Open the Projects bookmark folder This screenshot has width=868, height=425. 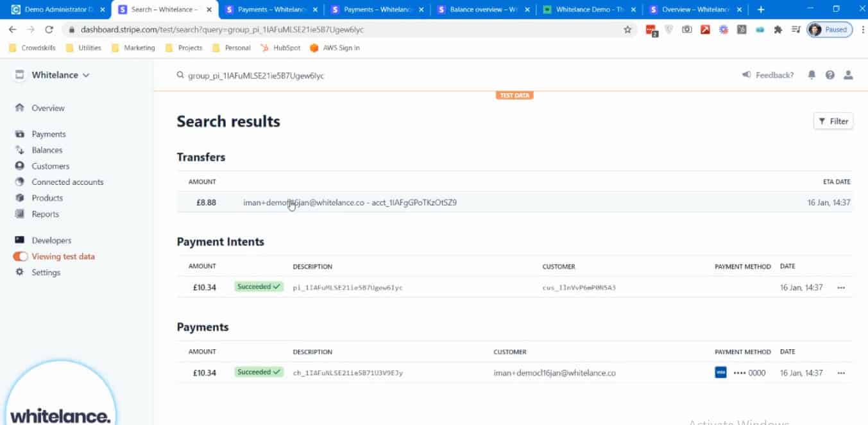[183, 48]
